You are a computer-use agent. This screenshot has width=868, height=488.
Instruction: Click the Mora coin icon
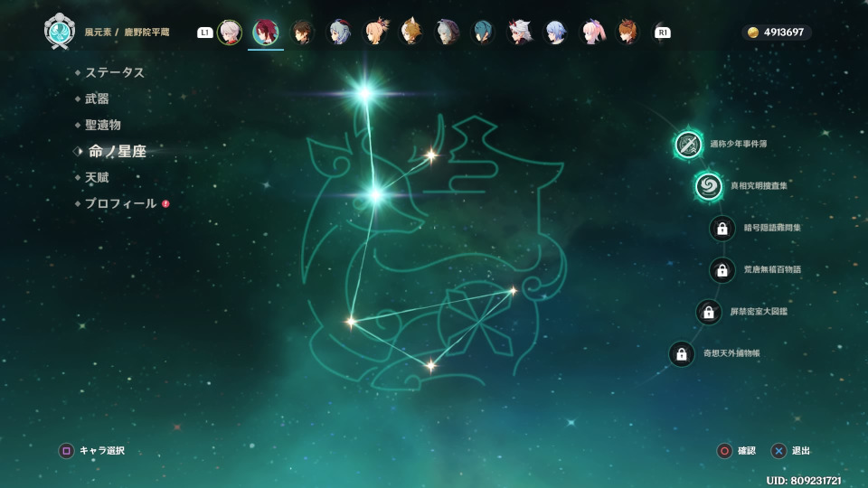click(753, 33)
